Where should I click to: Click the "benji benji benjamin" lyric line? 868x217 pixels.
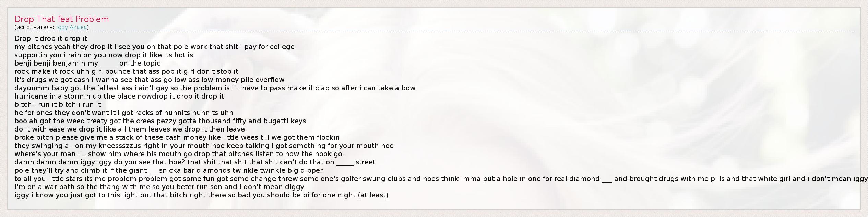(87, 63)
